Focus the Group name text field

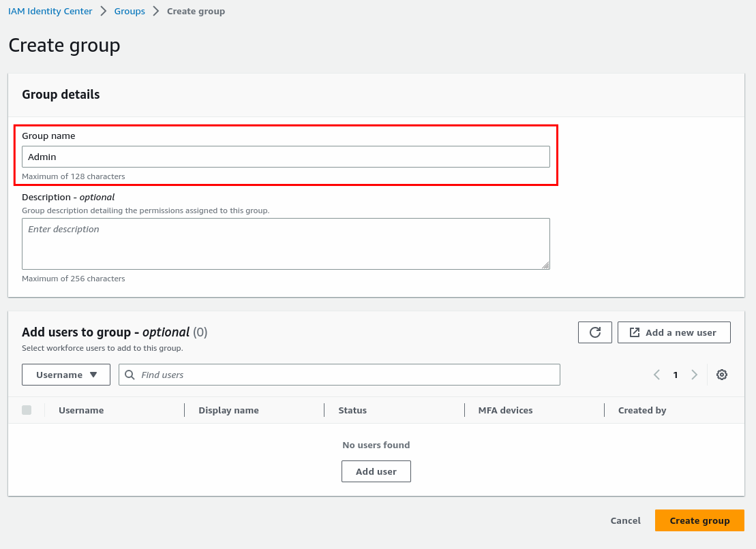coord(286,157)
